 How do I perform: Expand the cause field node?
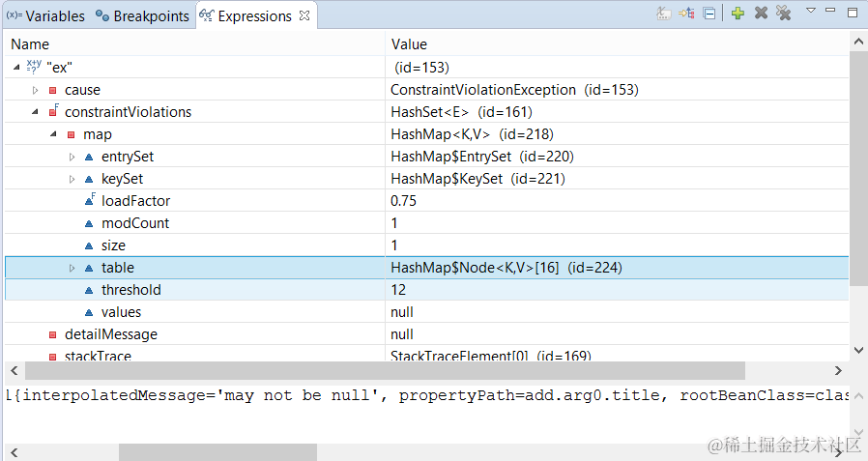click(x=35, y=90)
